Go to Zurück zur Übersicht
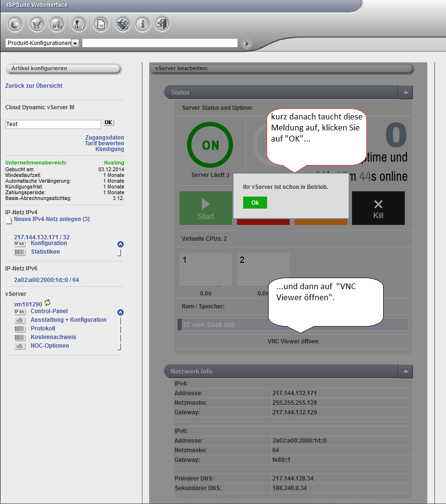This screenshot has width=446, height=504. [x=34, y=86]
